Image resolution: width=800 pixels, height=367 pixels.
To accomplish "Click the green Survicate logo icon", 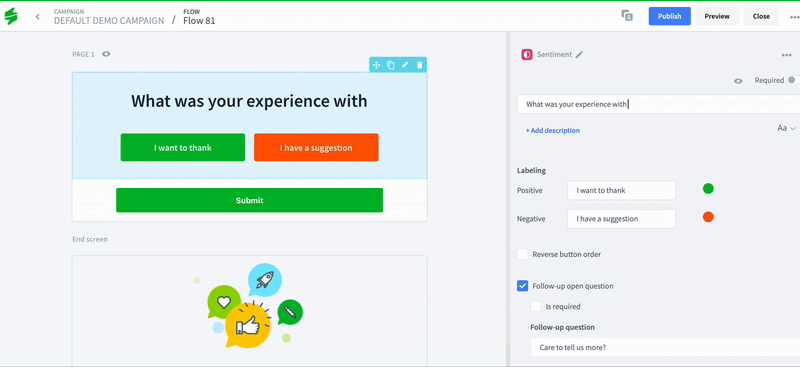I will tap(11, 16).
